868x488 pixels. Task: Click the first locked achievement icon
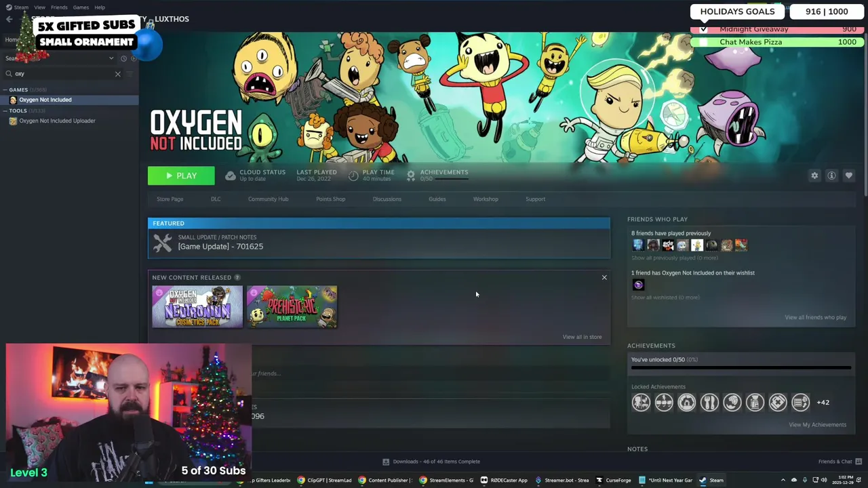click(641, 403)
